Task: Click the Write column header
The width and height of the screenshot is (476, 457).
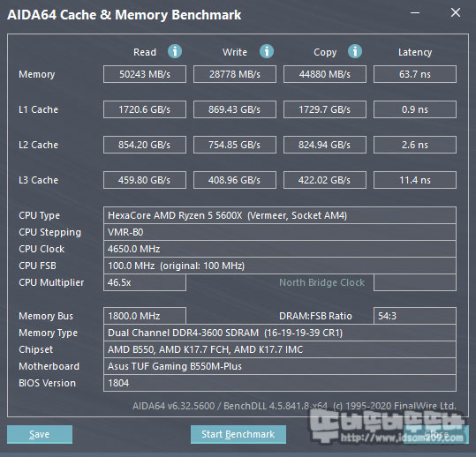Action: tap(235, 52)
